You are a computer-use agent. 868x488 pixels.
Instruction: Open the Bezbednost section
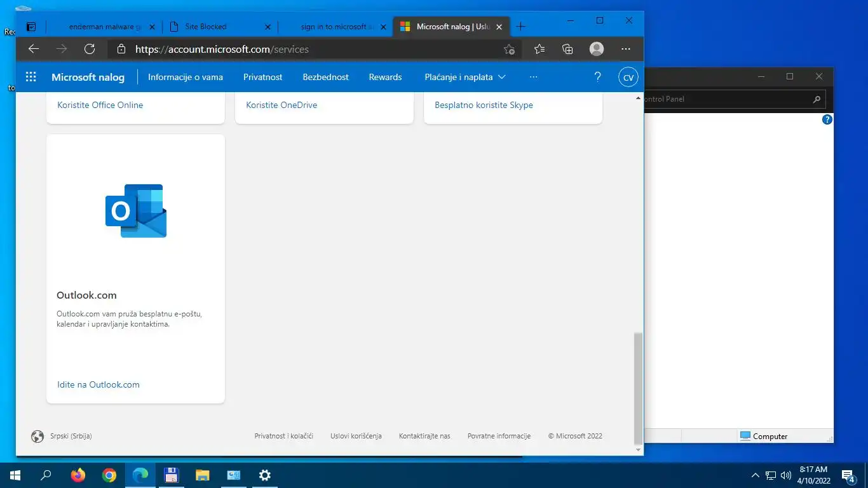coord(326,77)
